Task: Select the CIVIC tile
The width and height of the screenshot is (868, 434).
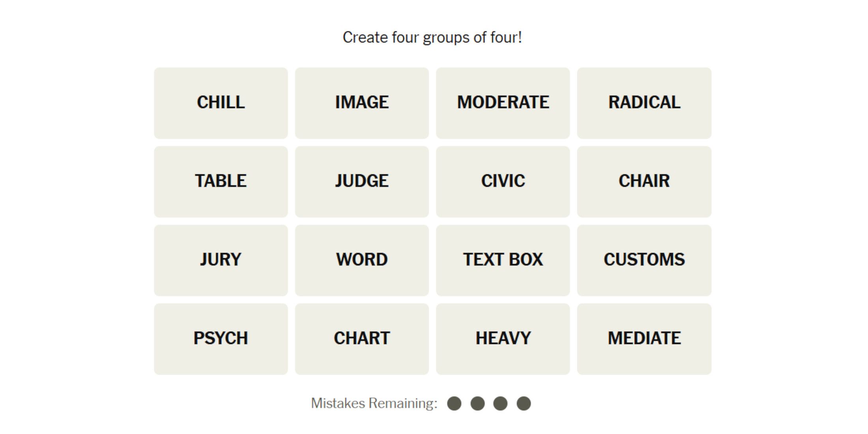Action: [503, 181]
